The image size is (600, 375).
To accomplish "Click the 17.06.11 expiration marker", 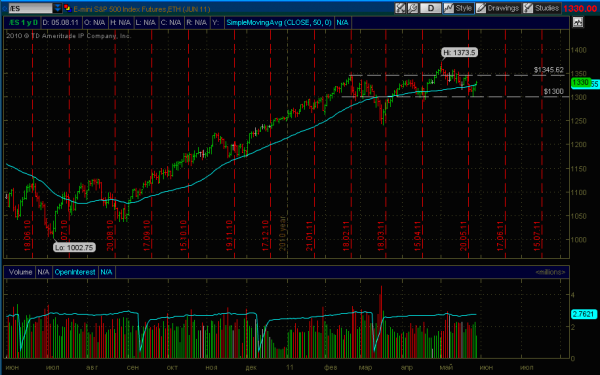I will point(500,235).
